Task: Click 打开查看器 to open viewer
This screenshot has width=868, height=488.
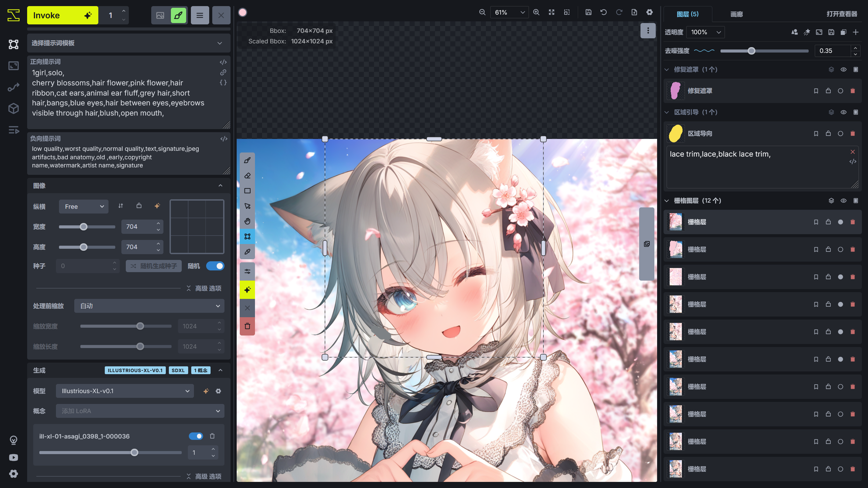Action: (842, 14)
